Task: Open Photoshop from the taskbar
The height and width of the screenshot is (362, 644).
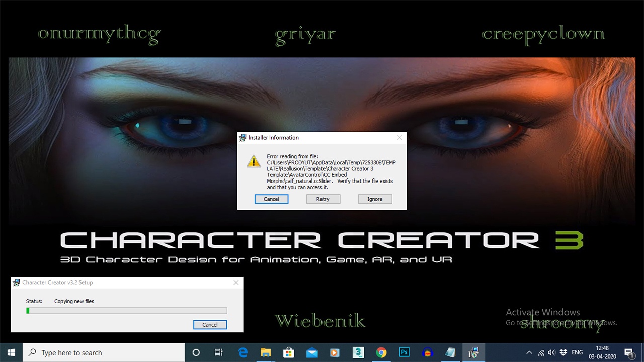Action: click(x=405, y=352)
